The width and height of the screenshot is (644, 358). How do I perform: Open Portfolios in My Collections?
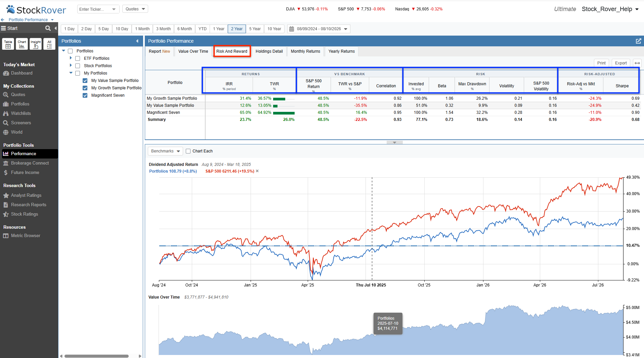20,104
